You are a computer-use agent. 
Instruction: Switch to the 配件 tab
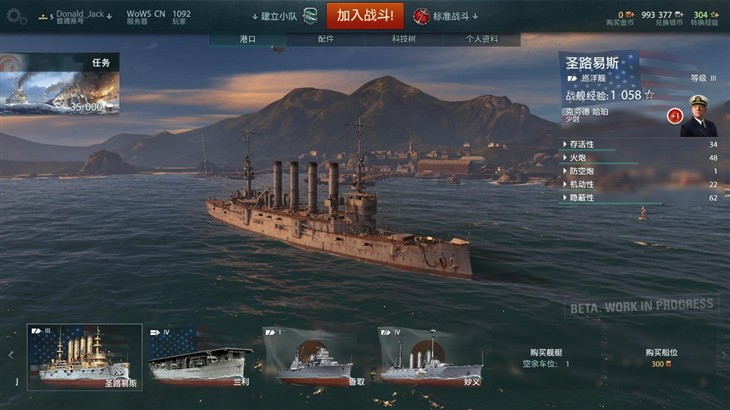[325, 39]
